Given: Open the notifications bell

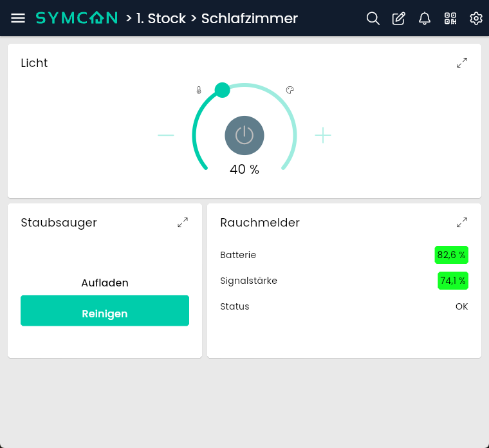Looking at the screenshot, I should [x=425, y=18].
